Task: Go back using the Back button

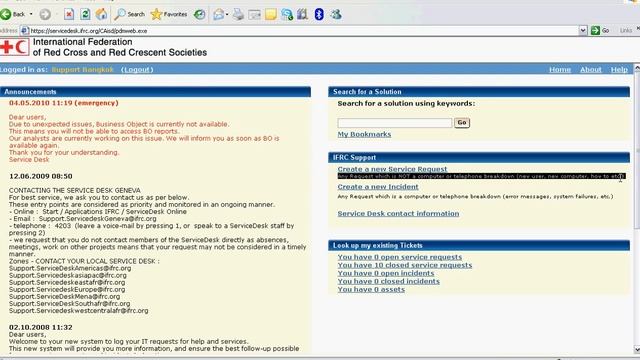Action: coord(13,14)
